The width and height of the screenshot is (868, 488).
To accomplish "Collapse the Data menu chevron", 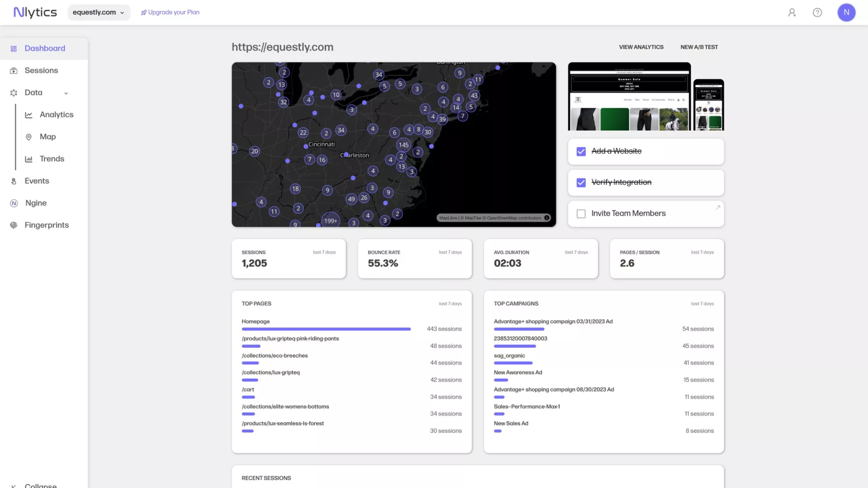I will coord(66,93).
